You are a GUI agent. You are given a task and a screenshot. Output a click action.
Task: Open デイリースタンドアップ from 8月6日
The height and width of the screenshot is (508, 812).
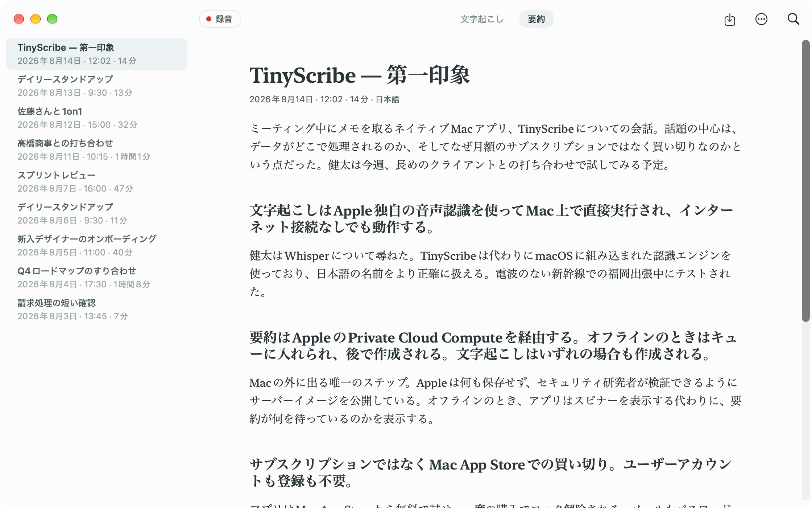(96, 213)
